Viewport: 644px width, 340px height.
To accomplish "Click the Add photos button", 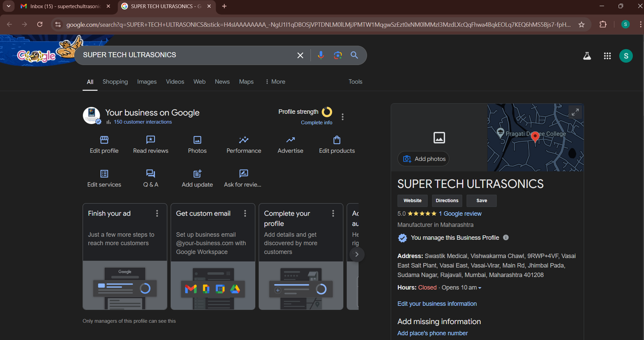I will tap(423, 159).
